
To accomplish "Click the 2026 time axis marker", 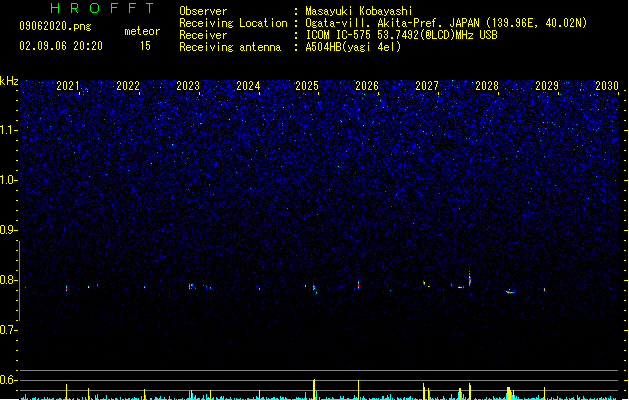I will coord(367,86).
